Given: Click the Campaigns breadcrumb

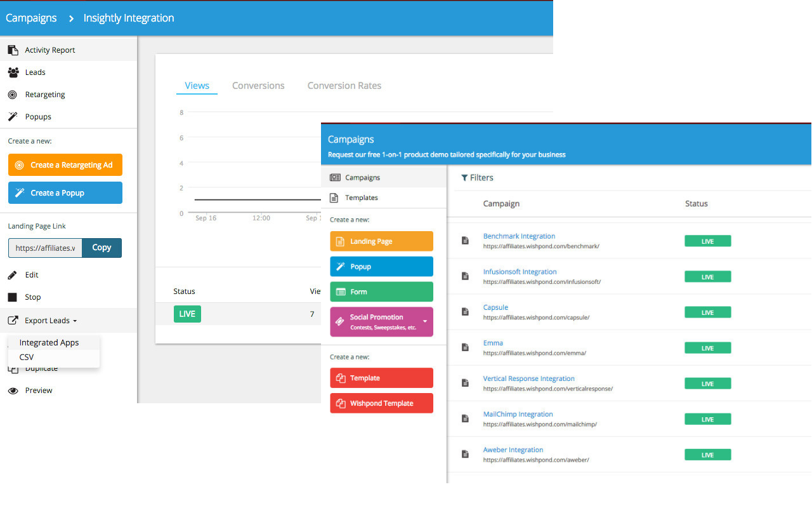Looking at the screenshot, I should pos(31,18).
